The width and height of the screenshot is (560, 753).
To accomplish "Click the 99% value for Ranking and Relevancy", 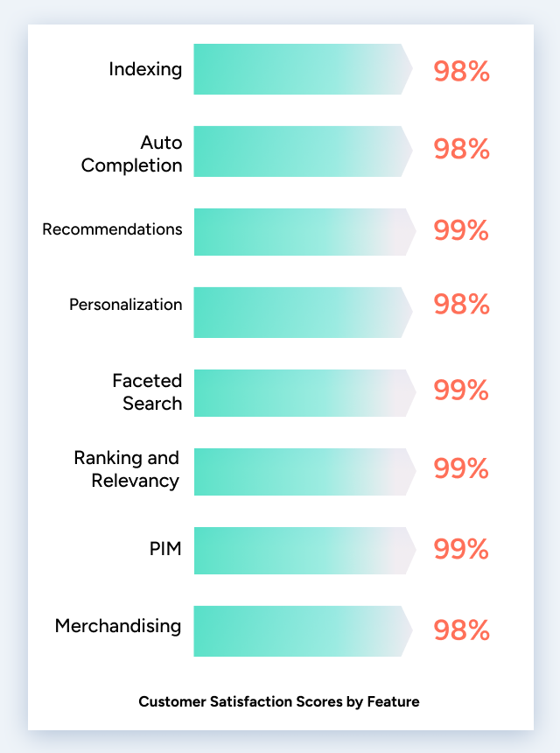I will click(x=461, y=469).
